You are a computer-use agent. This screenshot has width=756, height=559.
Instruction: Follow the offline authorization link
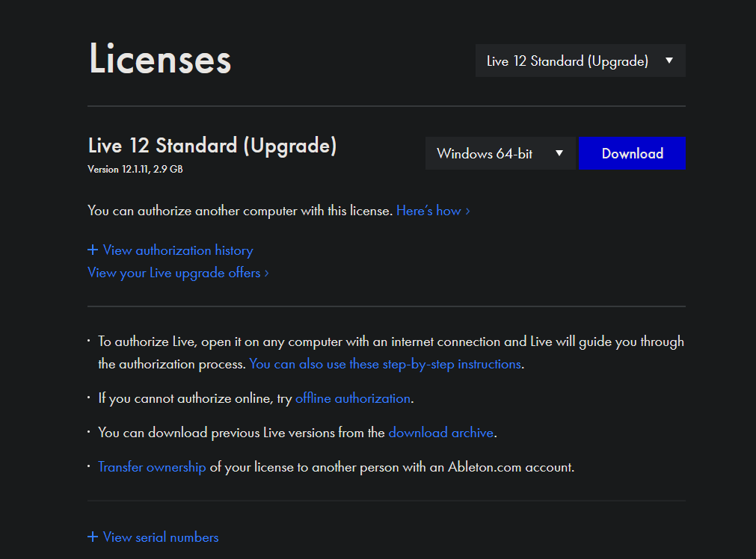[x=353, y=398]
